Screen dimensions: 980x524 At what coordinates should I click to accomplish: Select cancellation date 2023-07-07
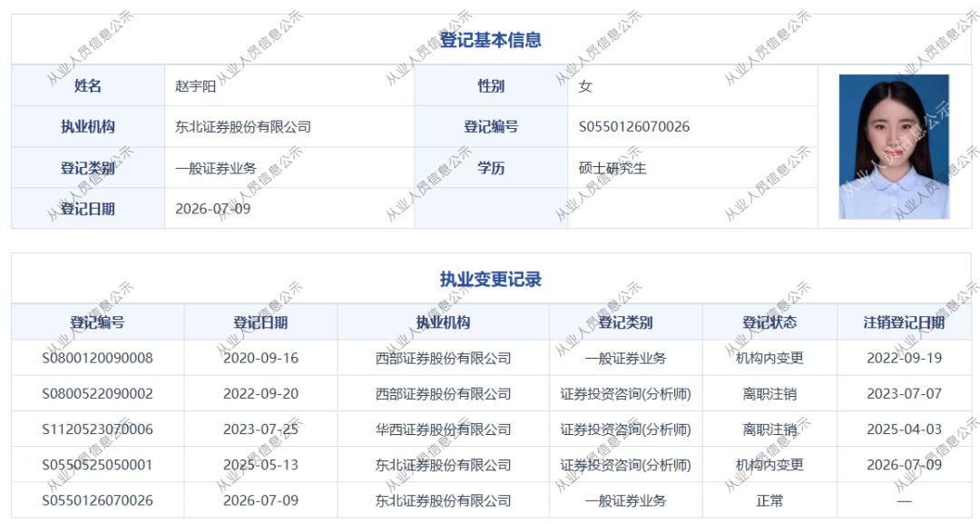point(904,394)
